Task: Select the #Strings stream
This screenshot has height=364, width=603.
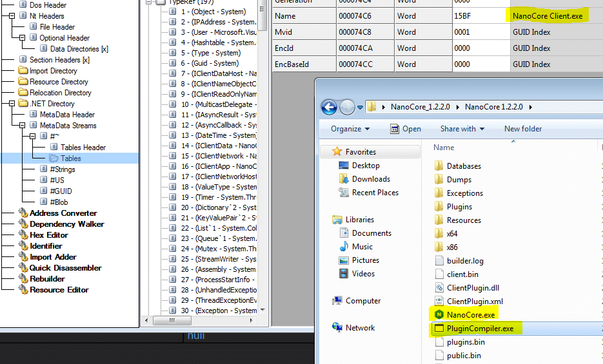Action: point(63,169)
